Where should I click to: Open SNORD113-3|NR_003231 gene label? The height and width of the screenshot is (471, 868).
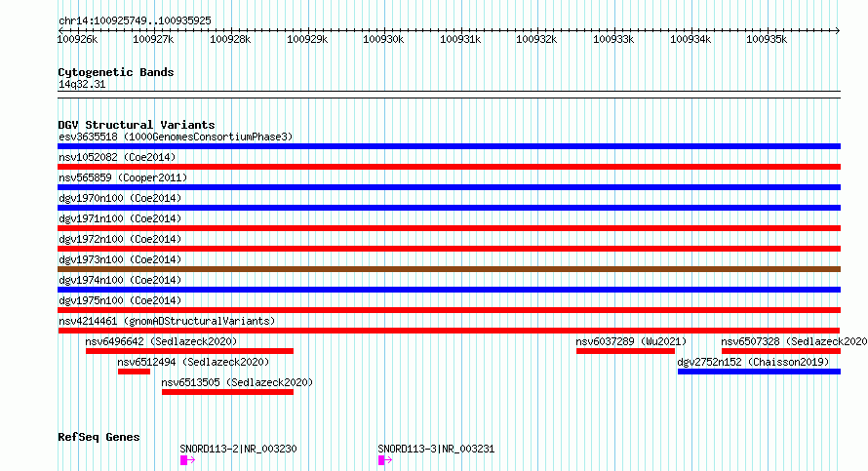coord(436,449)
